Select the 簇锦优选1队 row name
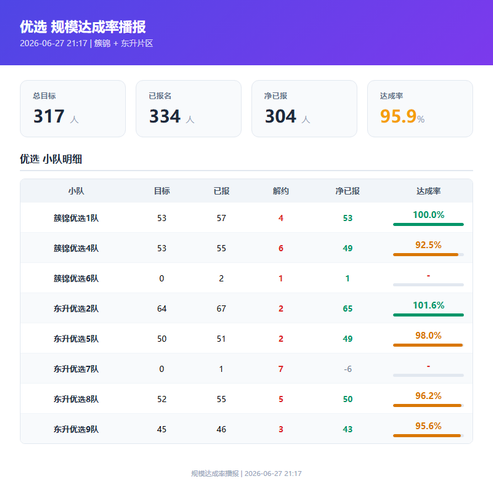493x500 pixels. [76, 218]
